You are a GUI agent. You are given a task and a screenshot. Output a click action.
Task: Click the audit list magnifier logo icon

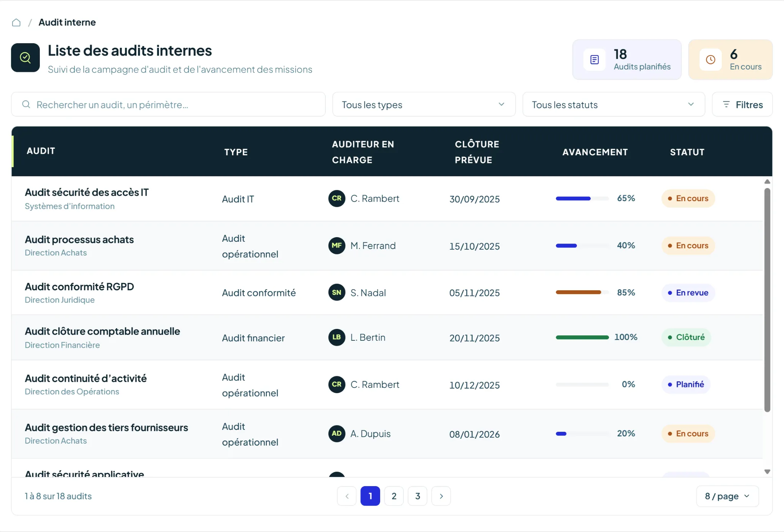pos(25,58)
